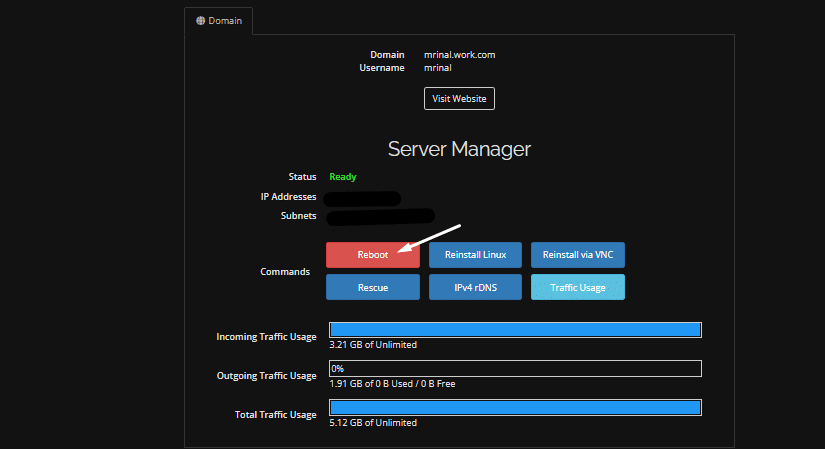Click the 5.12 GB of Unlimited text
The width and height of the screenshot is (825, 449).
coord(372,423)
